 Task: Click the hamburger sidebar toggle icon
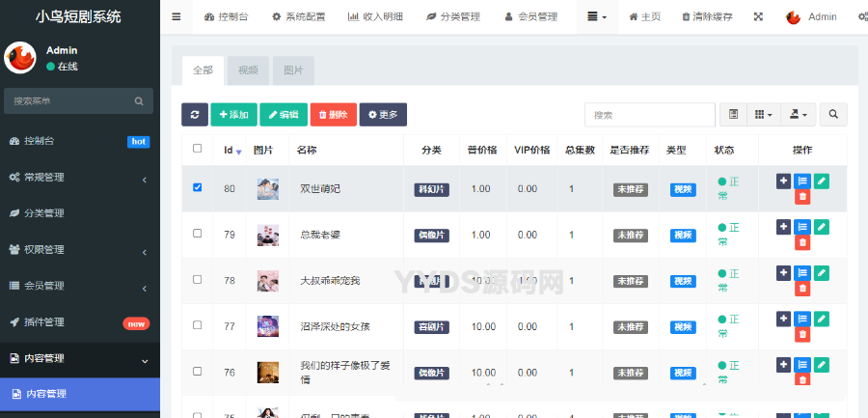(x=176, y=16)
